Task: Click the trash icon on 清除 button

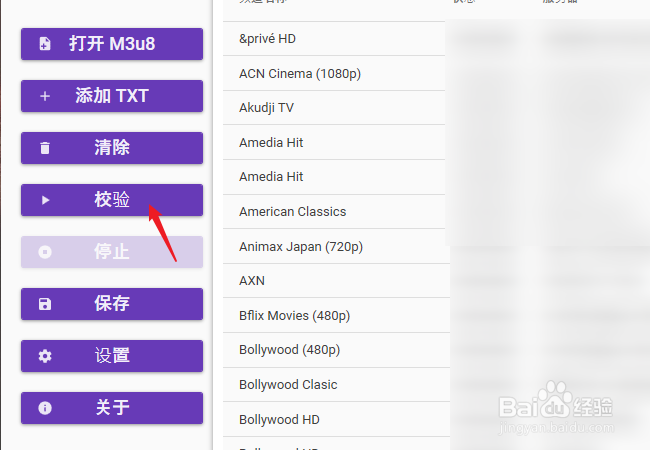Action: [45, 148]
